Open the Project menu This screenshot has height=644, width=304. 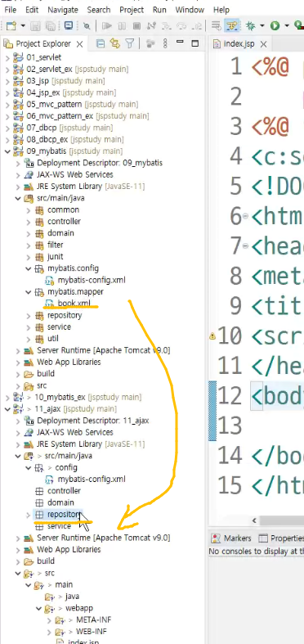[x=132, y=10]
